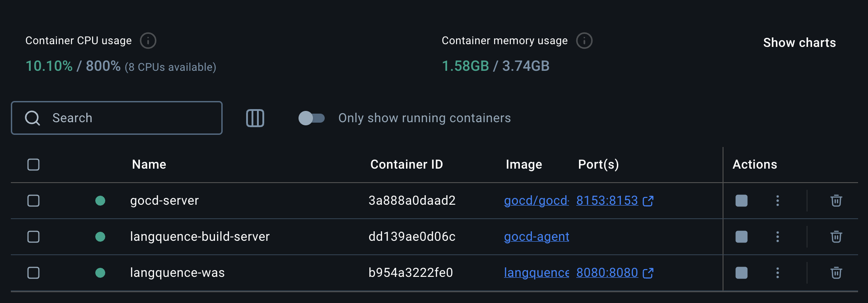Click green running status dot for gocd-server
Viewport: 868px width, 303px height.
tap(100, 201)
